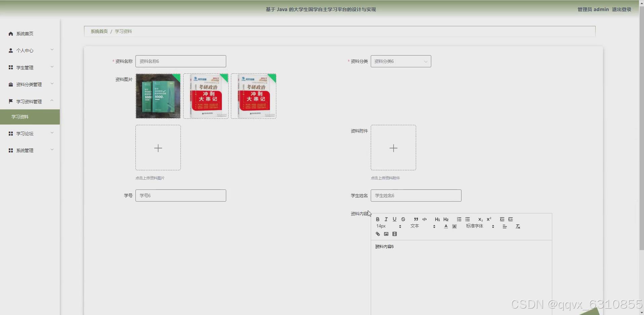Click the 管理员 admin account label
Viewport: 644px width, 315px height.
(x=593, y=9)
